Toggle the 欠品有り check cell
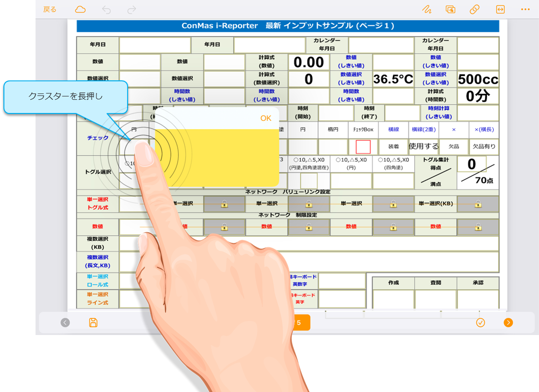The width and height of the screenshot is (539, 392). tap(483, 146)
